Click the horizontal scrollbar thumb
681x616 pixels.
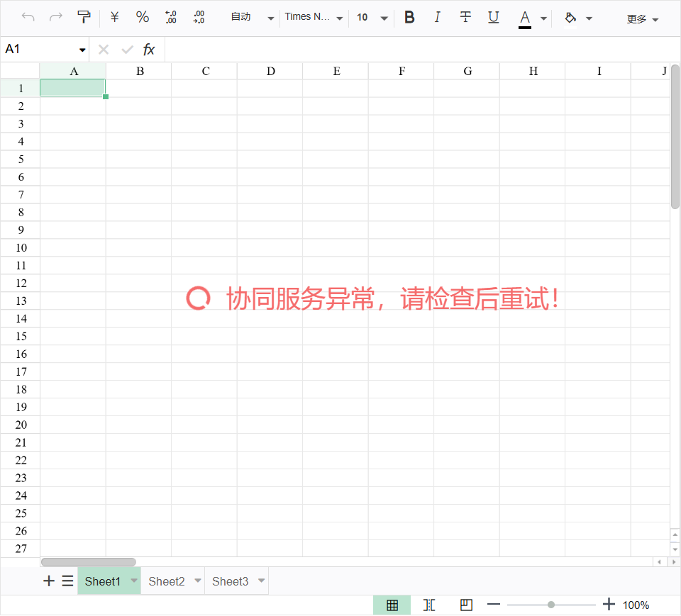tap(89, 563)
